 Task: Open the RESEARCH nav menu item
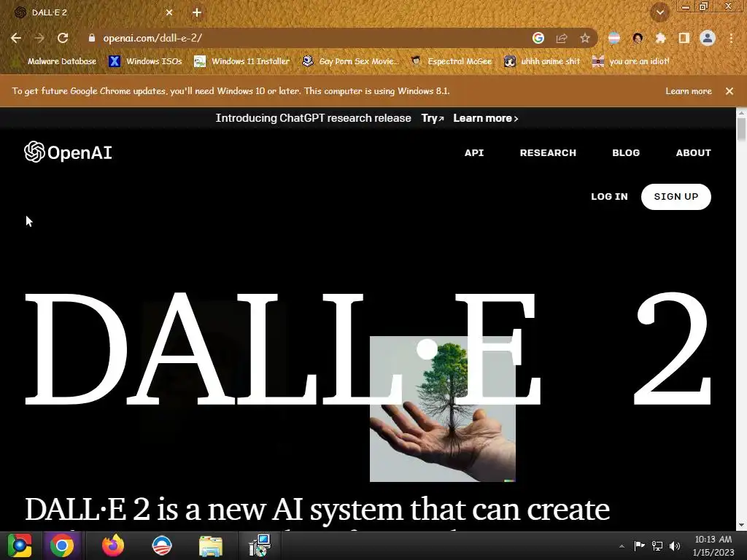point(548,153)
